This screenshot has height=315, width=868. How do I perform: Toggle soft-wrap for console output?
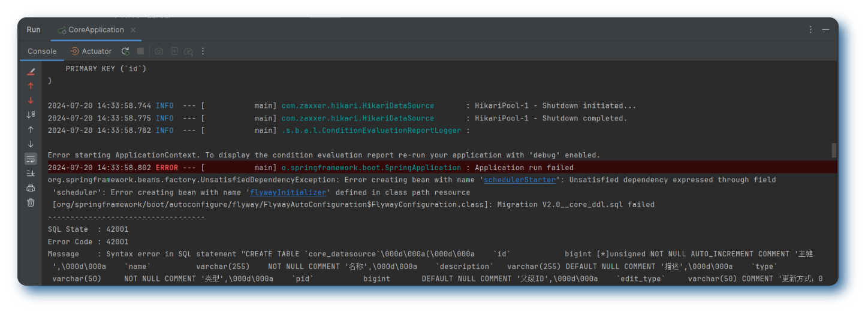point(31,159)
